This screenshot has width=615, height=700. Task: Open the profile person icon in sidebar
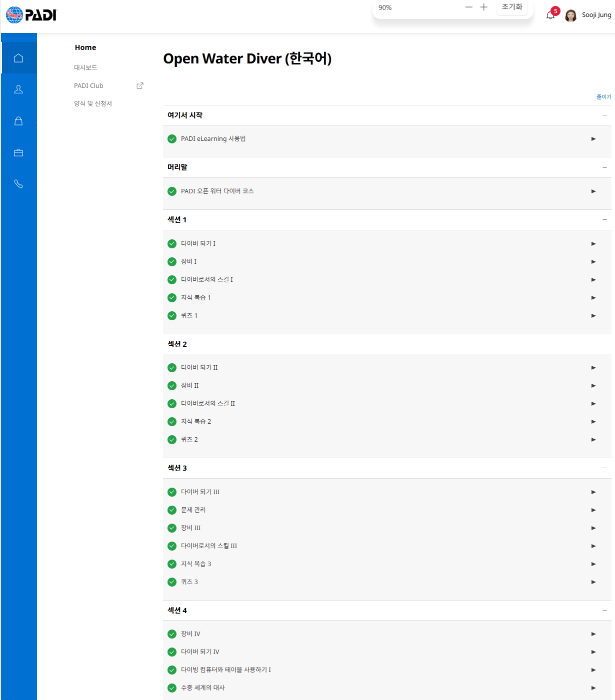pos(18,89)
